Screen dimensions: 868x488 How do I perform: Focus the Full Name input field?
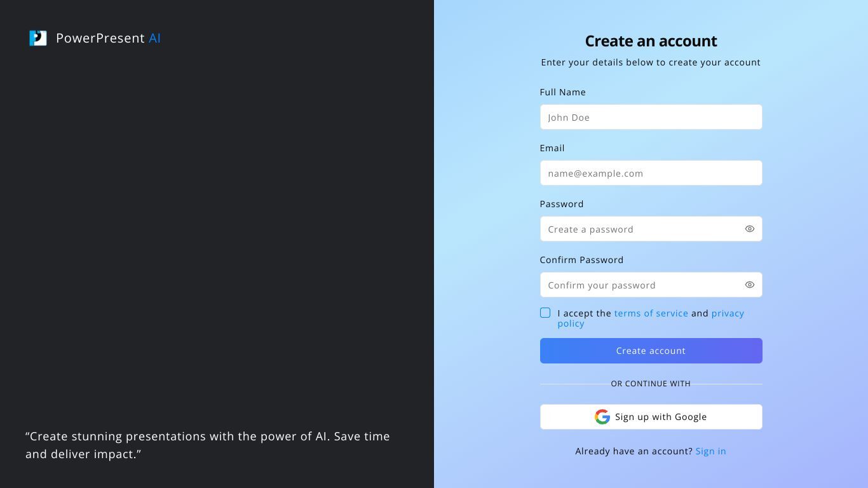coord(651,117)
